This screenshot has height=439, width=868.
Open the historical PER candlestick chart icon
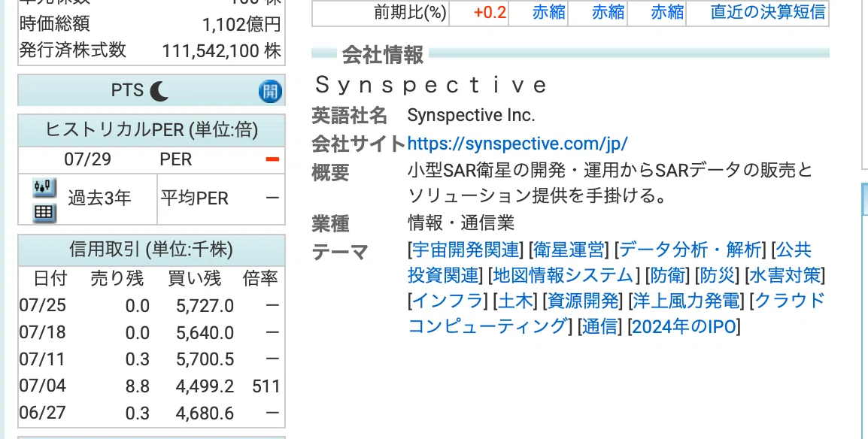[x=44, y=187]
